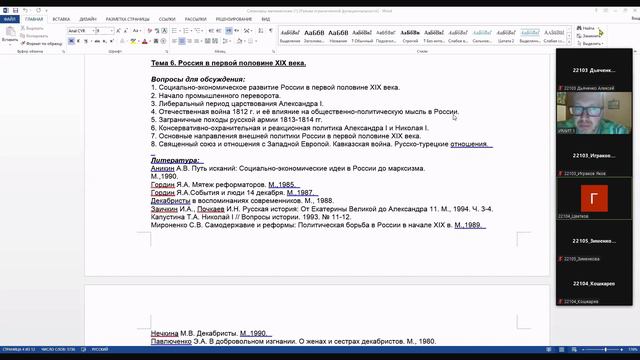Apply the Заголовок heading style from the gallery
640x360 pixels.
coord(314,35)
